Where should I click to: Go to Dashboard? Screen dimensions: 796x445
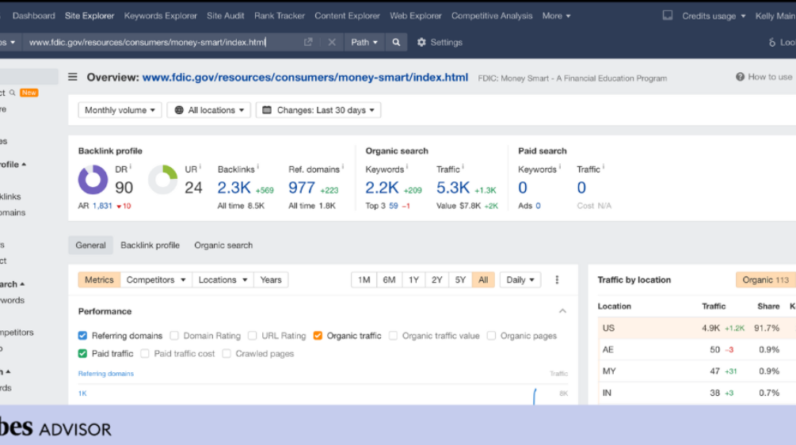pyautogui.click(x=34, y=16)
